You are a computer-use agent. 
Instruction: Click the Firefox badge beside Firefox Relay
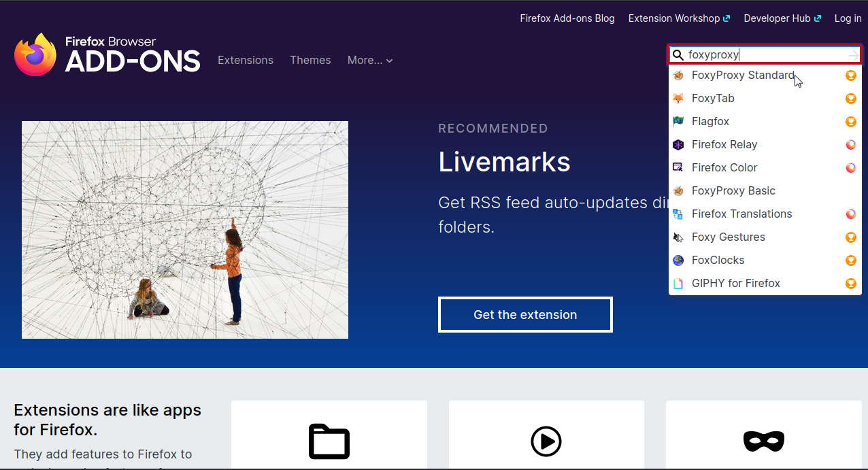click(x=850, y=145)
